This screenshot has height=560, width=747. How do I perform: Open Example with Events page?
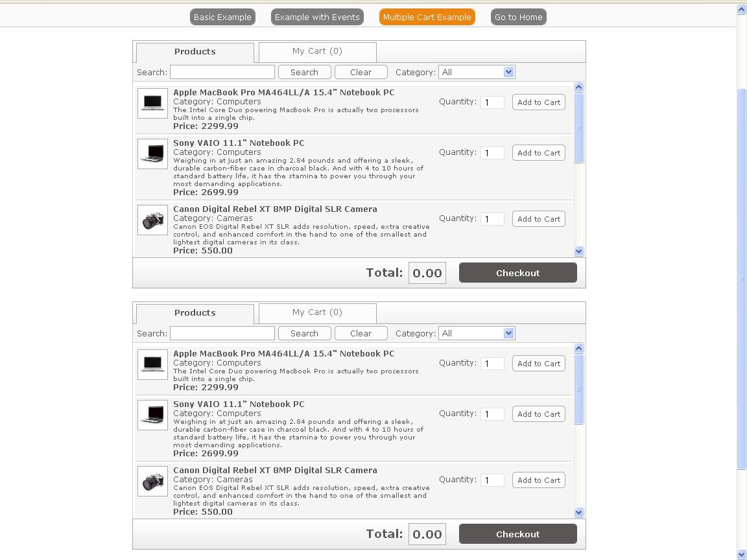pos(317,17)
